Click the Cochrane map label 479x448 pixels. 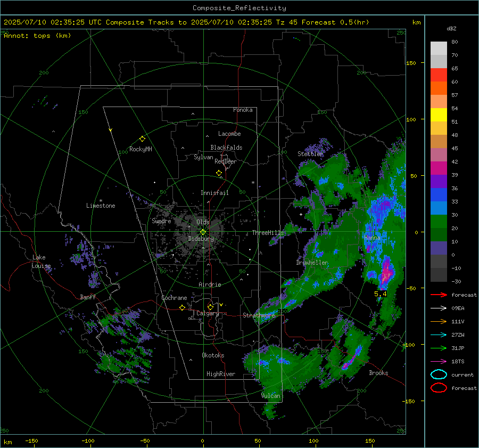[x=174, y=298]
